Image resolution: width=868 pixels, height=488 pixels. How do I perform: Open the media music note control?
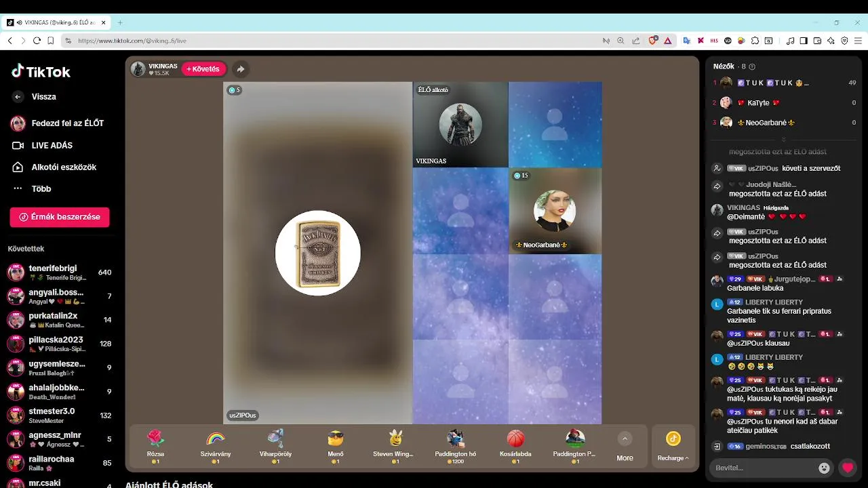(790, 41)
